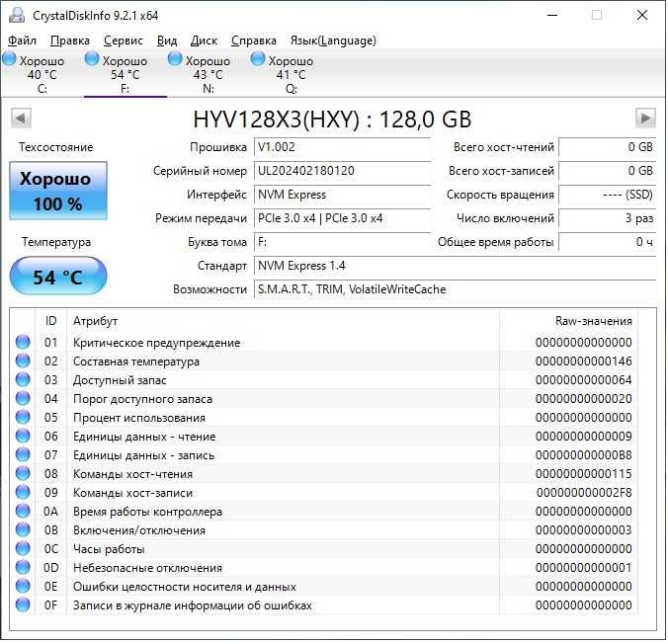This screenshot has height=644, width=668.
Task: Click status orb for Критическое предупреждение
Action: [23, 342]
